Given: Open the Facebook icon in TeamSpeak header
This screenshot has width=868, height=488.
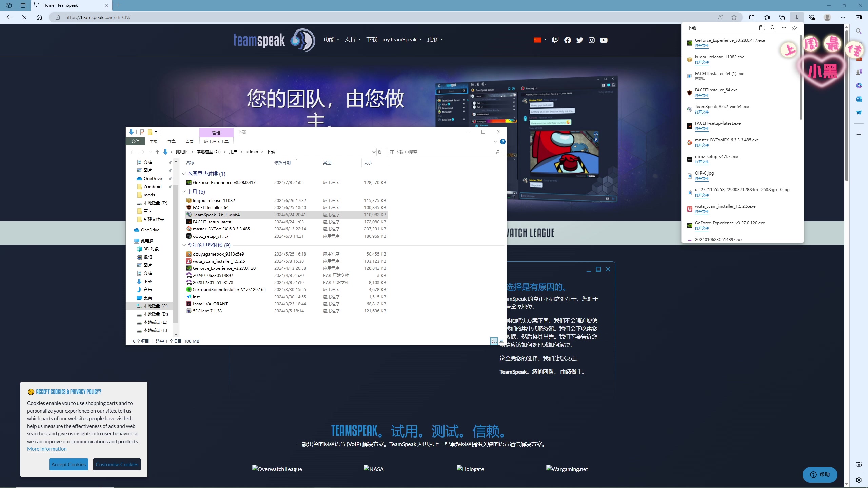Looking at the screenshot, I should (x=567, y=40).
